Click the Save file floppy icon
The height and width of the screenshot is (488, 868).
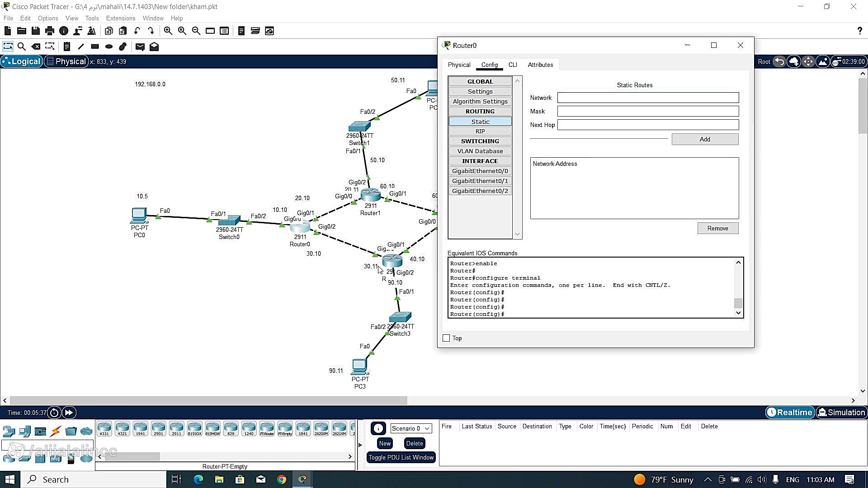coord(36,31)
